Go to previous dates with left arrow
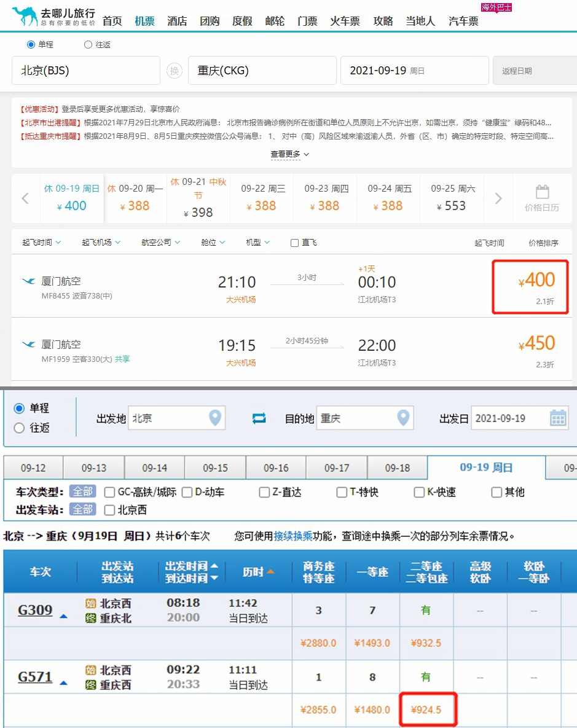The width and height of the screenshot is (577, 728). coord(26,198)
